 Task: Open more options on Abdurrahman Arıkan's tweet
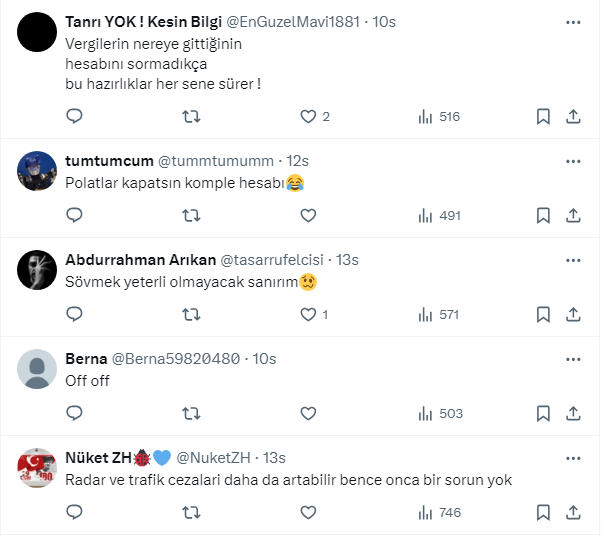click(573, 259)
